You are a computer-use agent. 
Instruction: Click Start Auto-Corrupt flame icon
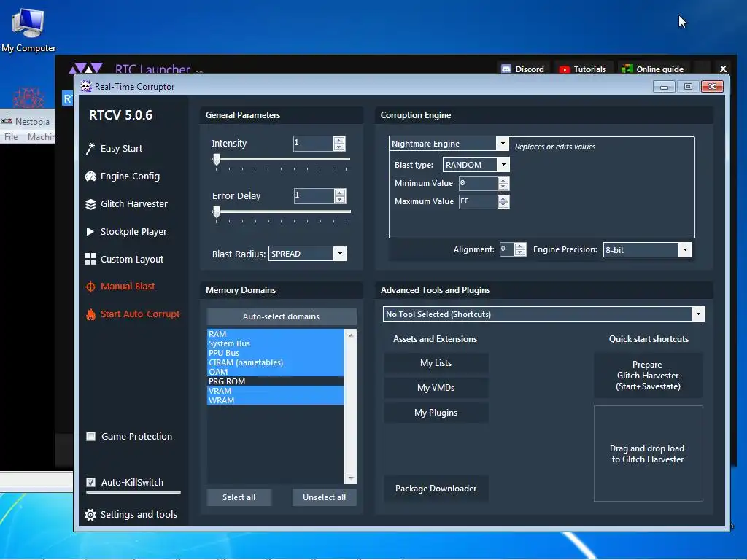(x=90, y=314)
